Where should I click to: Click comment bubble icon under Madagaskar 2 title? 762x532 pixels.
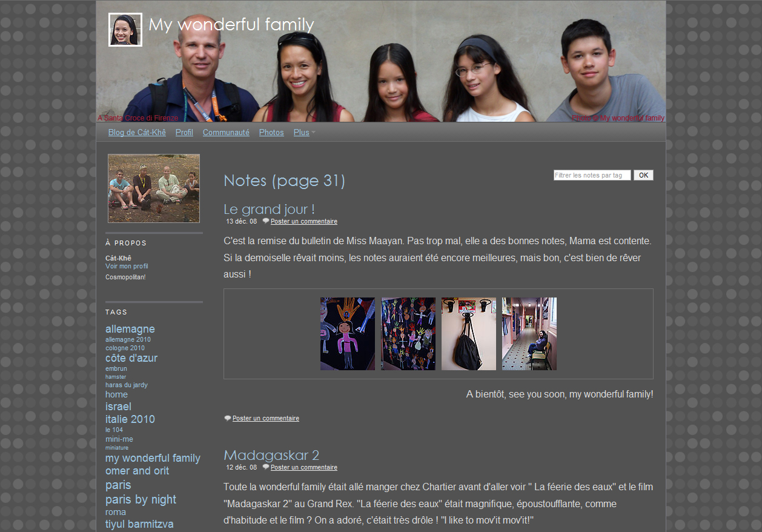pyautogui.click(x=265, y=467)
